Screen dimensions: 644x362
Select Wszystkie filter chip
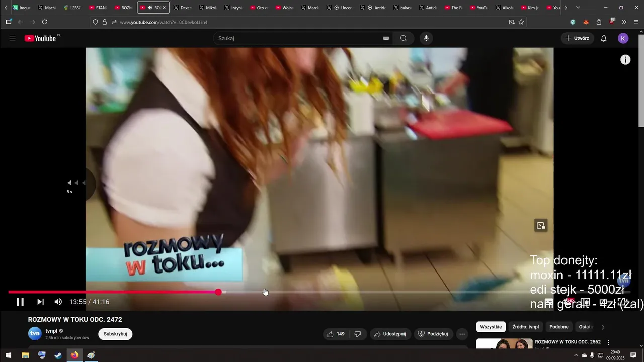click(491, 327)
